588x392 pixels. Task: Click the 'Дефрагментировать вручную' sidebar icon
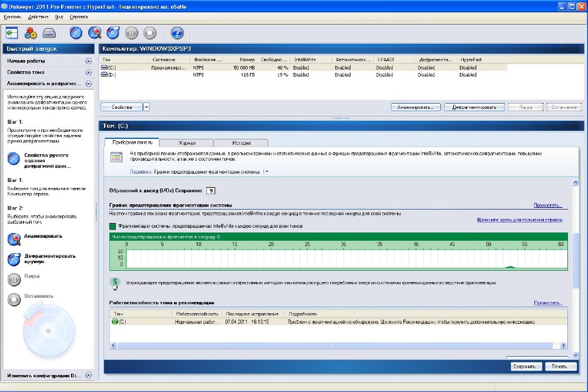click(x=14, y=259)
